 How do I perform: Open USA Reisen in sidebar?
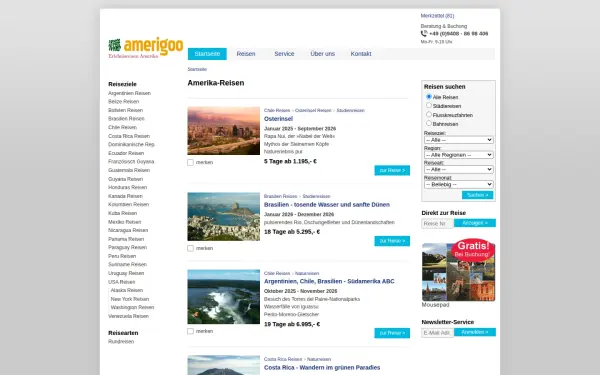122,282
